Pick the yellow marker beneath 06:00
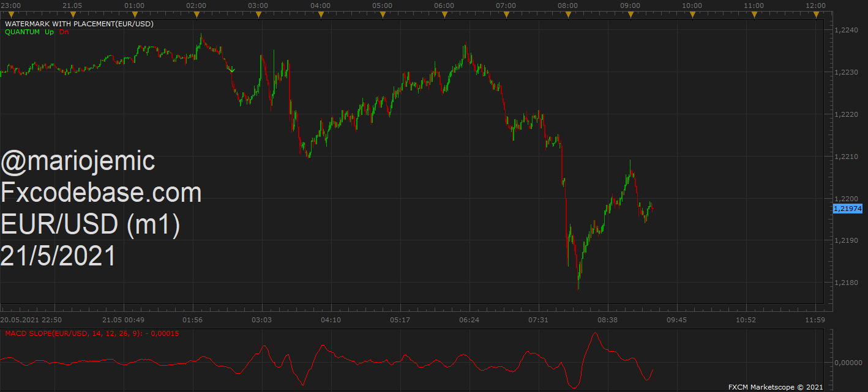Image resolution: width=868 pixels, height=392 pixels. click(x=444, y=15)
